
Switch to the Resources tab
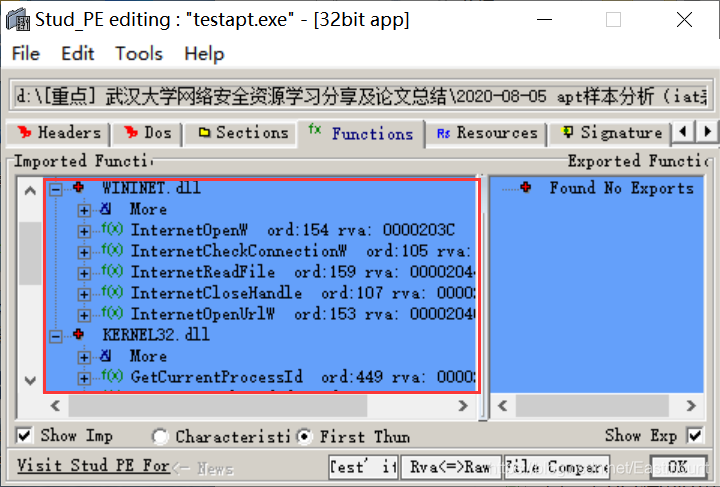487,133
